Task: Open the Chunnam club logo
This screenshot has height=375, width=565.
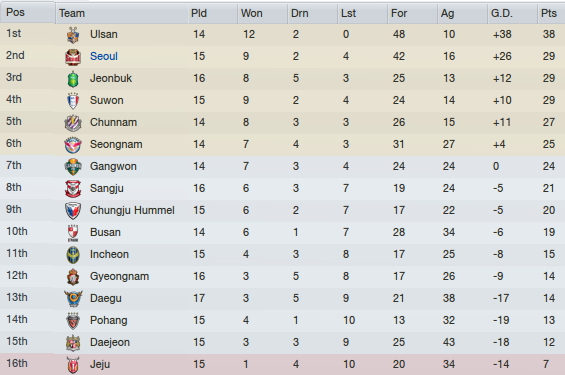Action: (73, 123)
